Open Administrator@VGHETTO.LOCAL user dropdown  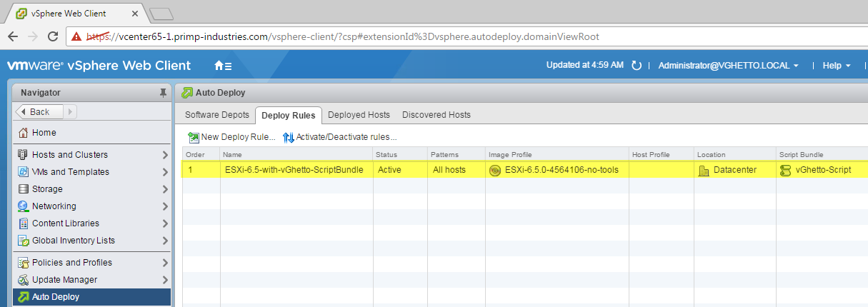tap(729, 66)
